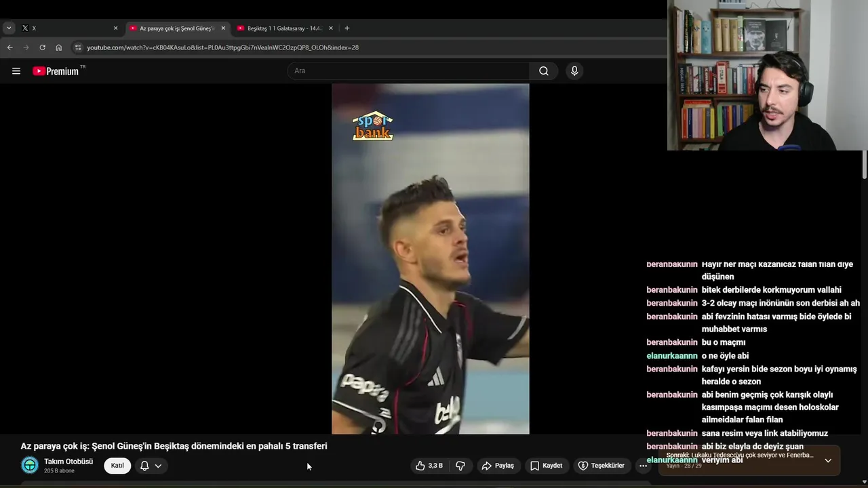Viewport: 868px width, 488px height.
Task: Join the channel with Katıl
Action: point(117,466)
